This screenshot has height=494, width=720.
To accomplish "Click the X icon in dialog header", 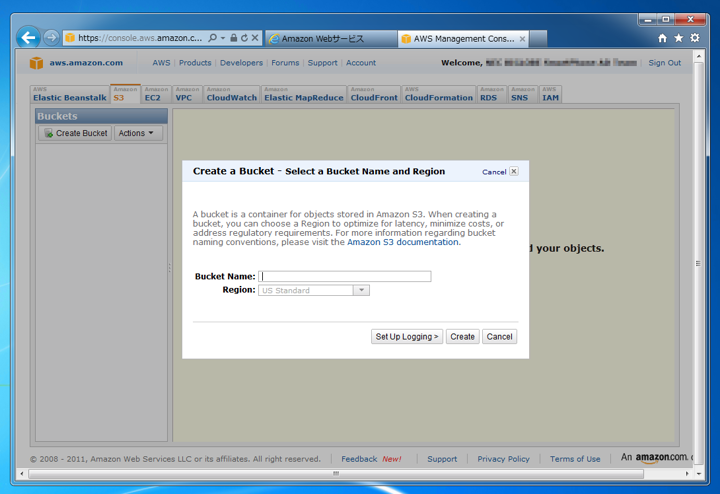I will [514, 171].
